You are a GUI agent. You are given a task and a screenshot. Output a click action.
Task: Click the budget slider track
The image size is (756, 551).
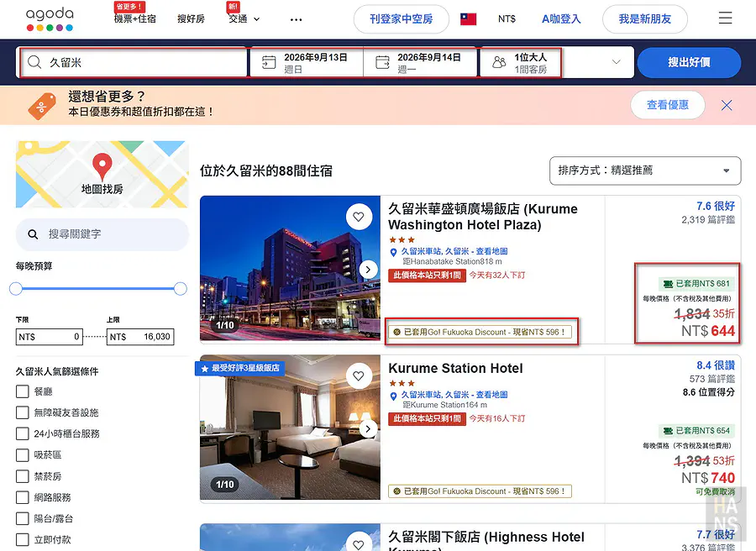98,289
